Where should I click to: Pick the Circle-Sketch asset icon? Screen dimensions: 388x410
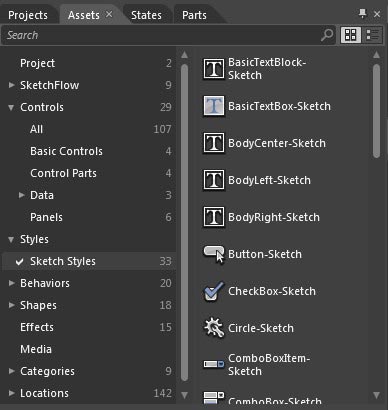(x=213, y=328)
